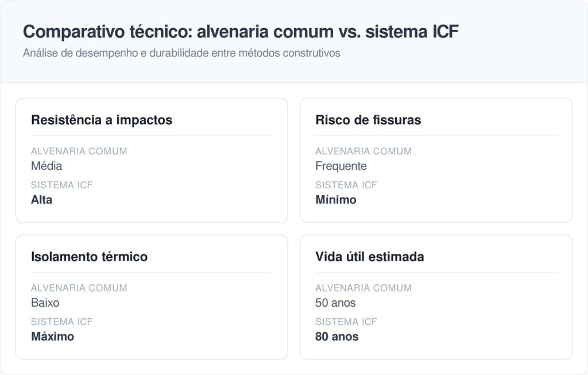Select the bold '80 anos' value
The height and width of the screenshot is (375, 588).
click(x=337, y=337)
